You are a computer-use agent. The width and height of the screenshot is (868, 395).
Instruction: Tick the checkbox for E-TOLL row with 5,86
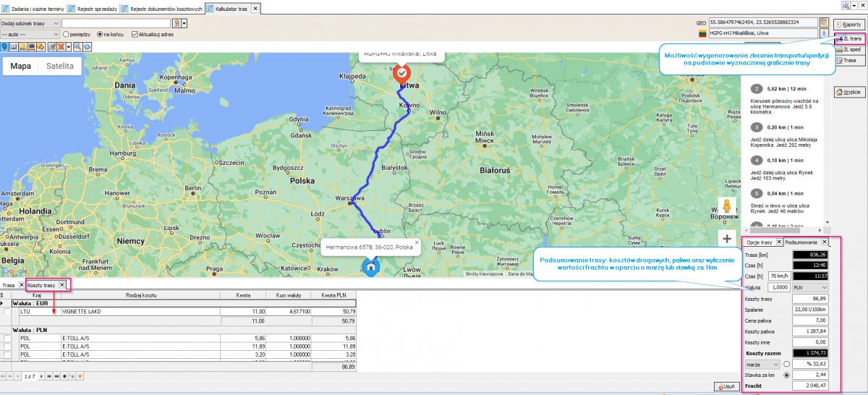[x=7, y=338]
